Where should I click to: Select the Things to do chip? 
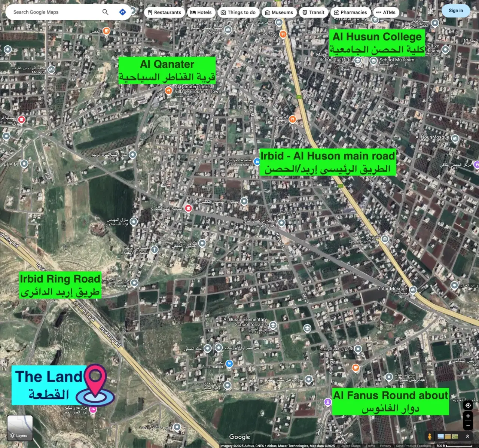pyautogui.click(x=238, y=12)
